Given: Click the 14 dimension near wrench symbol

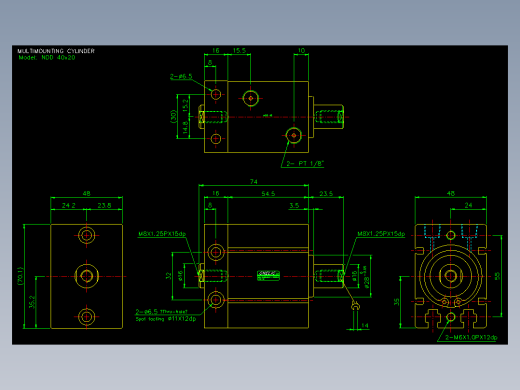Looking at the screenshot, I should (x=365, y=326).
